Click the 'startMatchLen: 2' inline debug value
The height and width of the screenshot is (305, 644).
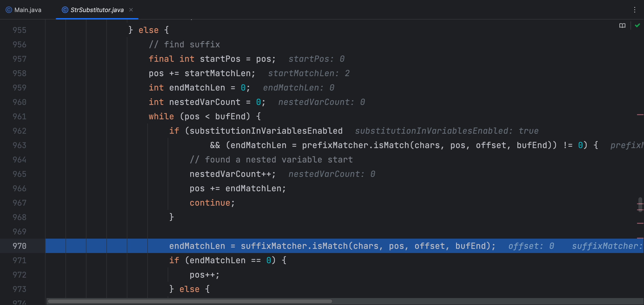(309, 73)
